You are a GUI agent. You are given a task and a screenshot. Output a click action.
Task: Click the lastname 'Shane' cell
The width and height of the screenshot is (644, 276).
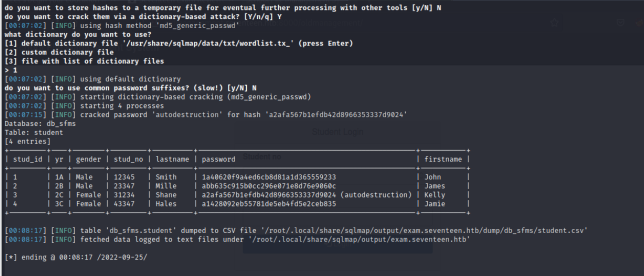pos(166,195)
